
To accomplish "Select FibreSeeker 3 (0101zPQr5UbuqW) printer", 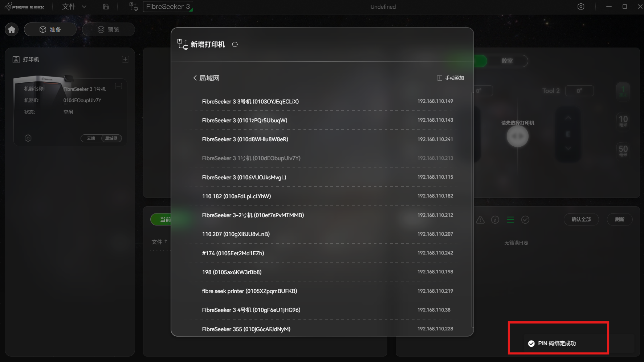I will tap(327, 120).
